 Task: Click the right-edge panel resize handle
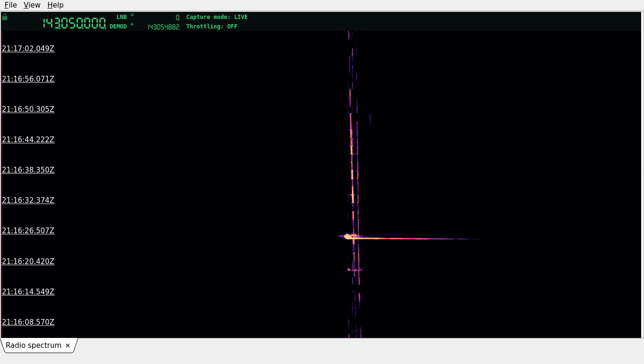(642, 175)
